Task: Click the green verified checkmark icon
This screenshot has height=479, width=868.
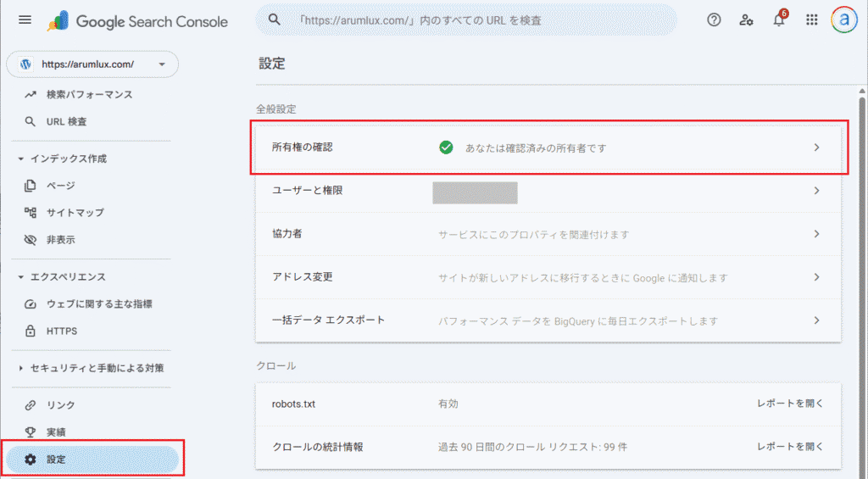Action: click(x=446, y=148)
